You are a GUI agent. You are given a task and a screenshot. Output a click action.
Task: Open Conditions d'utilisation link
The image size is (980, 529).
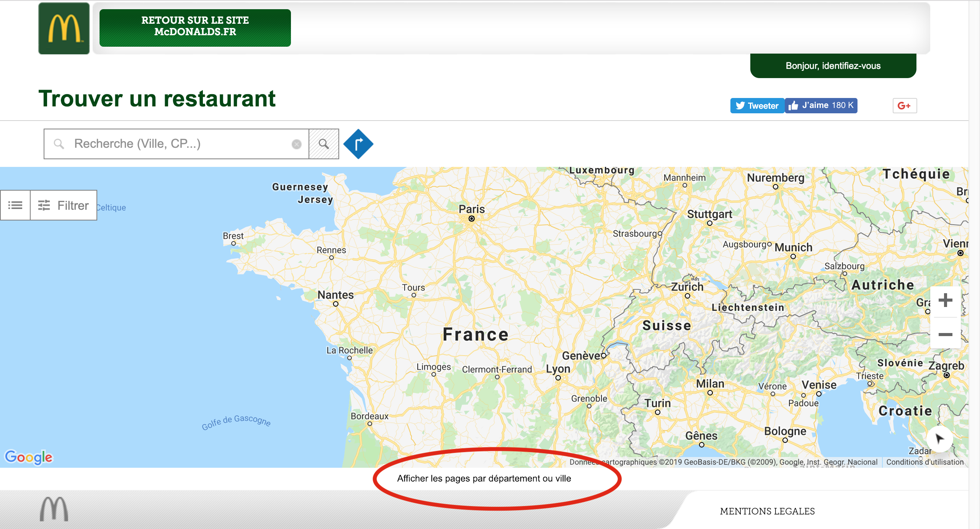(x=925, y=462)
